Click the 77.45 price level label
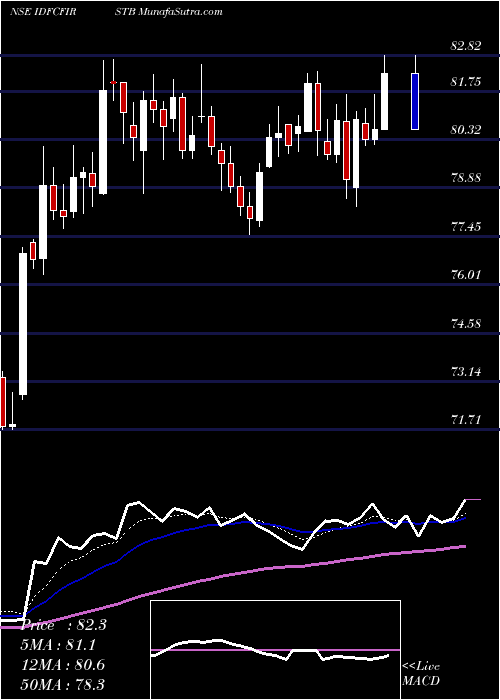The width and height of the screenshot is (500, 700). (466, 226)
